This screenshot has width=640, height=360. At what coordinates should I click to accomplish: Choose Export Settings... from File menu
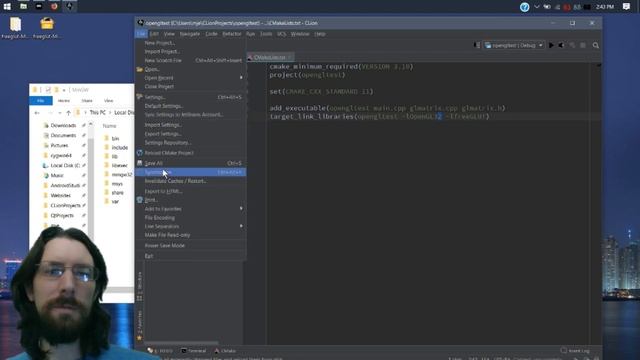[191, 134]
